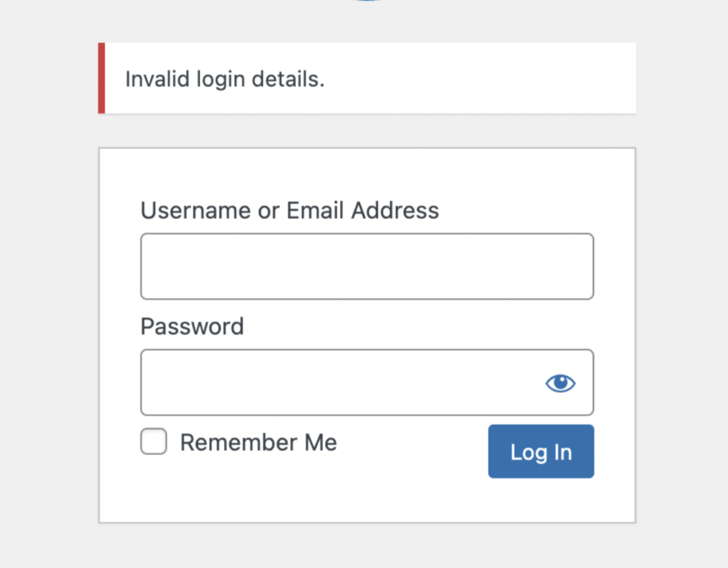Screen dimensions: 728x568
Task: Click the partial logo at the page top
Action: pos(367,1)
